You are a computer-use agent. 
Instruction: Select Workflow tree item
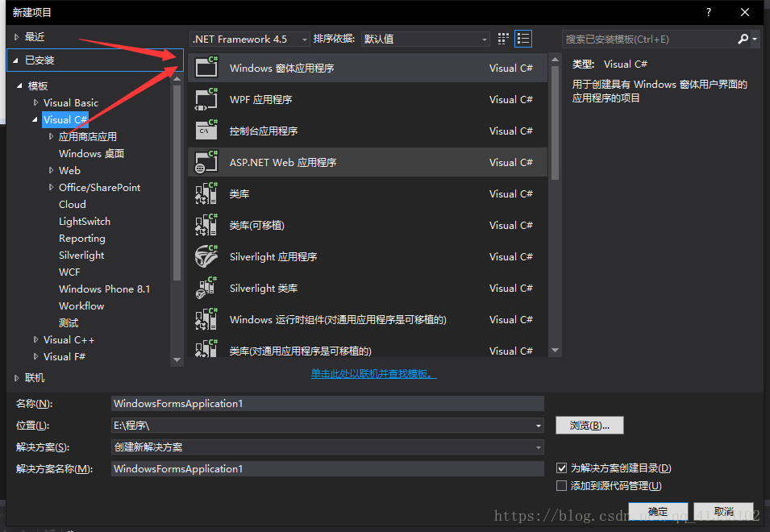coord(81,305)
